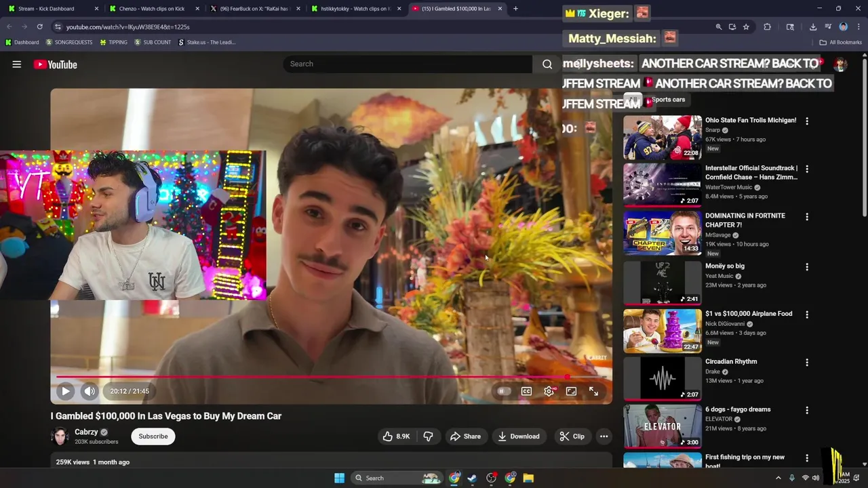This screenshot has height=488, width=868.
Task: Open Ohio State Fan Trolls Michigan thumbnail
Action: 663,138
